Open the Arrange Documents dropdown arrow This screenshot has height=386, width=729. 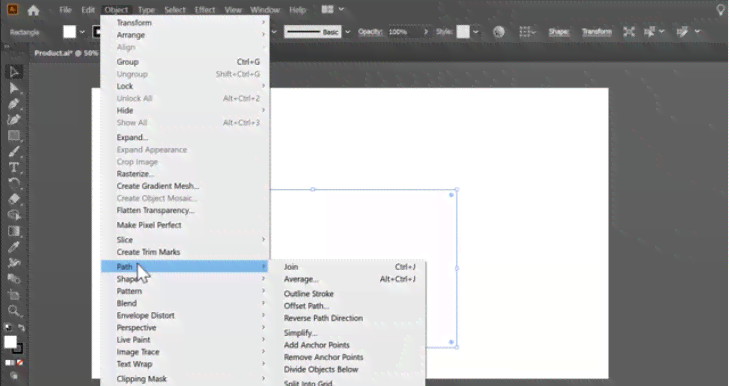click(x=341, y=9)
